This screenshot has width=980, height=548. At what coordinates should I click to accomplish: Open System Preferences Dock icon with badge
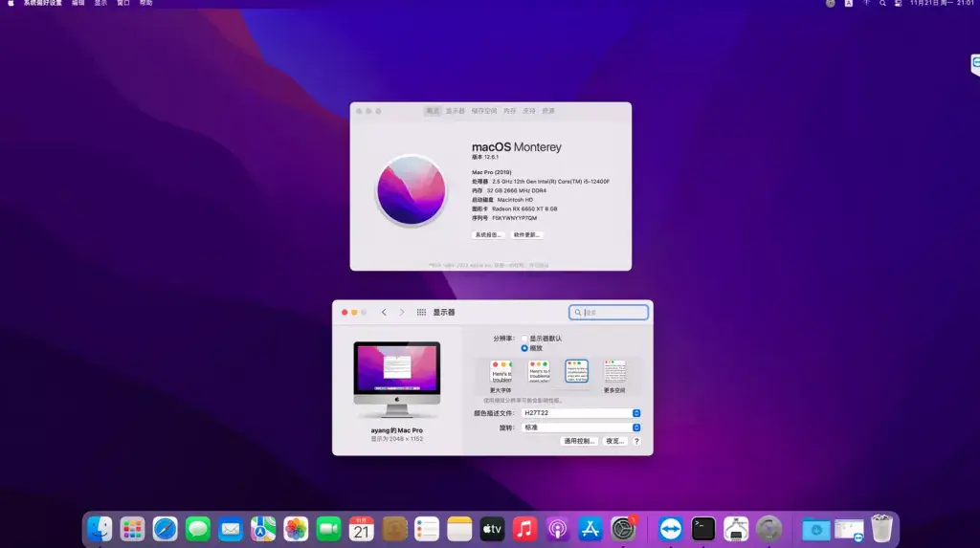point(623,529)
